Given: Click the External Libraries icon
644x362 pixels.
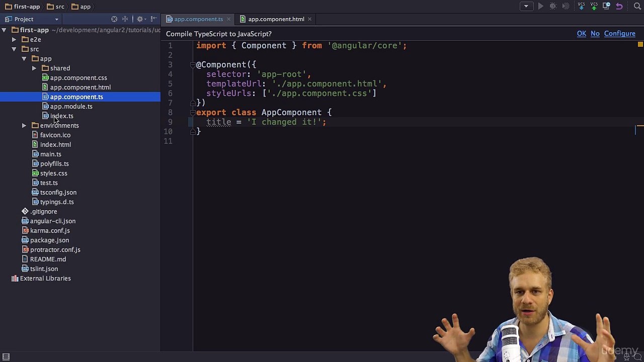Looking at the screenshot, I should point(15,278).
